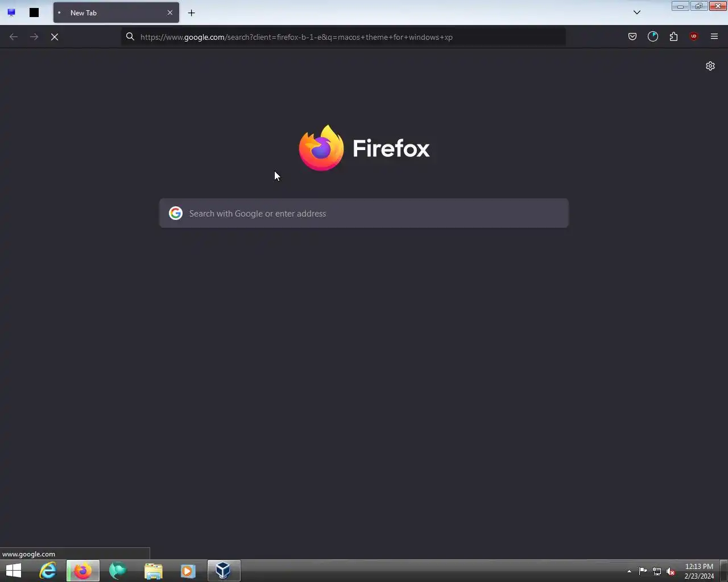Image resolution: width=728 pixels, height=582 pixels.
Task: Click the address bar URL field
Action: tap(344, 37)
